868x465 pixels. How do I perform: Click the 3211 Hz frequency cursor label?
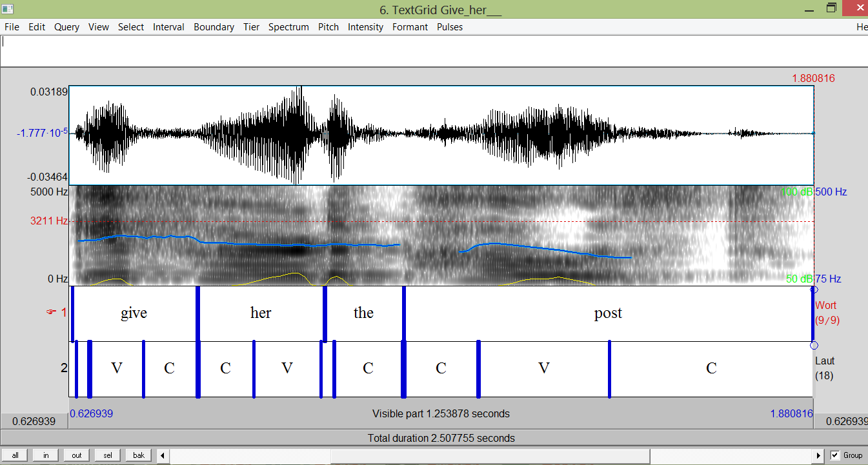[x=49, y=221]
